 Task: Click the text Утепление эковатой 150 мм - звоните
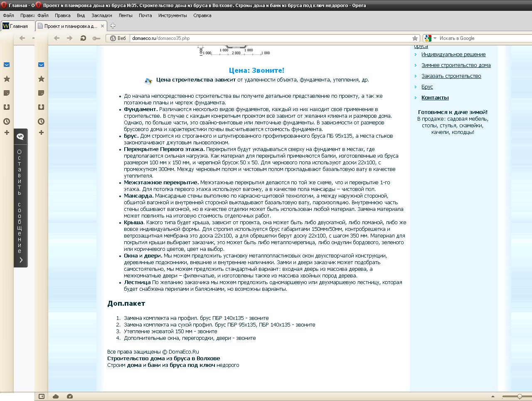coord(170,332)
